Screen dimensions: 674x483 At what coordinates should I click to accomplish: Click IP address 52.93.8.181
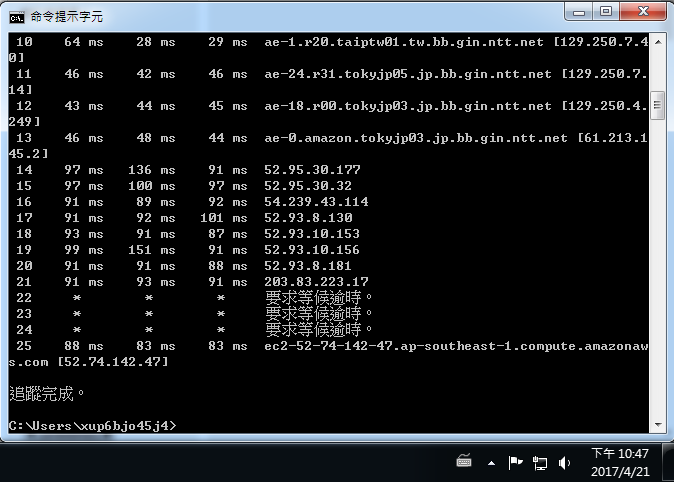(x=308, y=266)
